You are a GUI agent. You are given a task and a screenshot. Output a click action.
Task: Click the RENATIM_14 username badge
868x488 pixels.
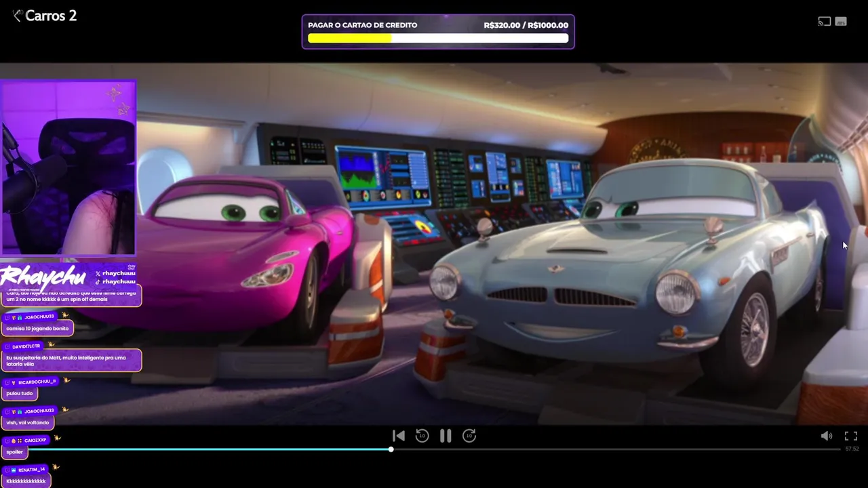(26, 470)
